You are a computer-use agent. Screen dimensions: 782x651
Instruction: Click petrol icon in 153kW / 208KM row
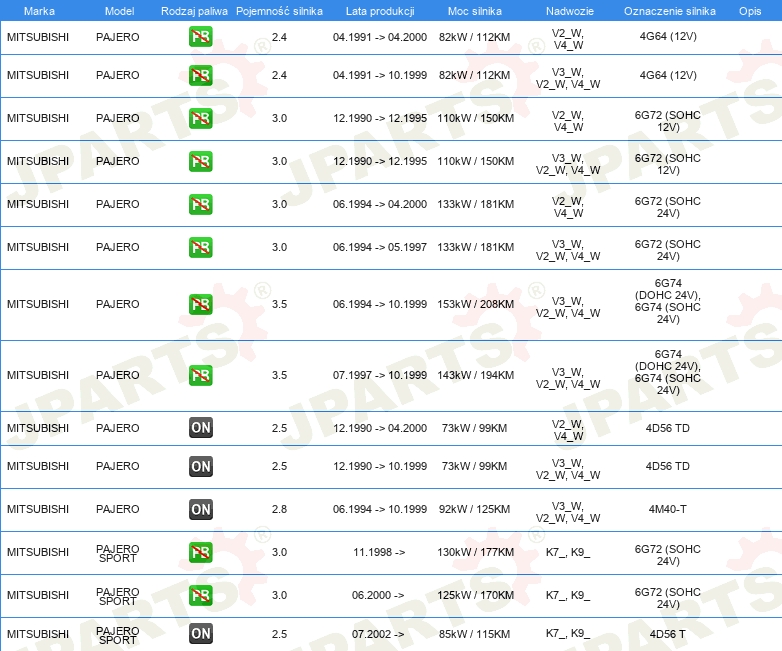pyautogui.click(x=200, y=304)
